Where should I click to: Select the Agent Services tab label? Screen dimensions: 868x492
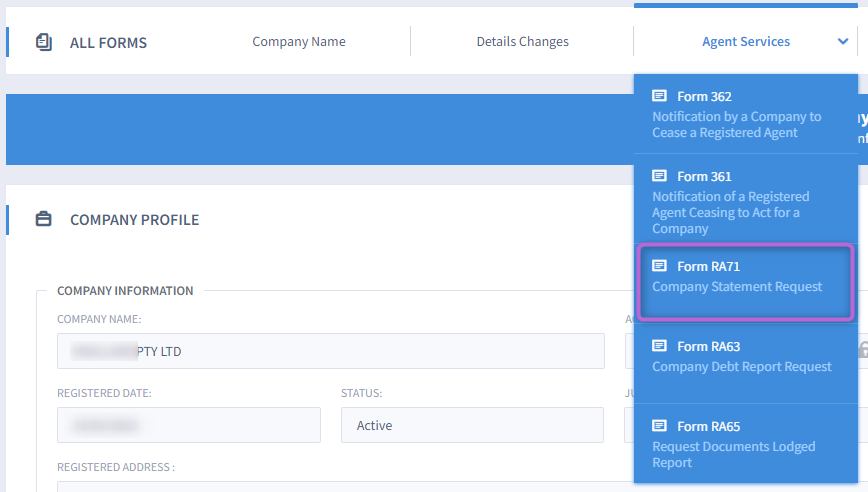pos(746,42)
